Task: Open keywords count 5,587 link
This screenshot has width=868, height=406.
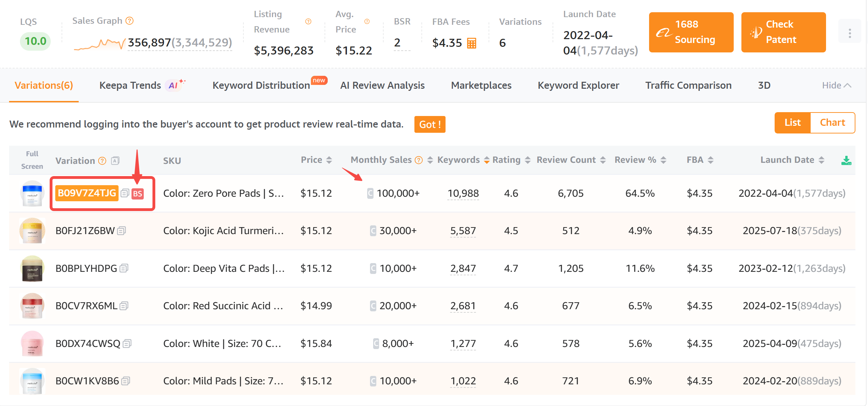Action: click(463, 231)
